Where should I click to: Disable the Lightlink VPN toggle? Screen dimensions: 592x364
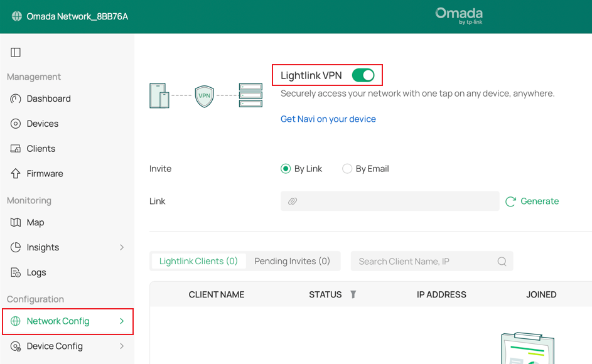pos(363,74)
